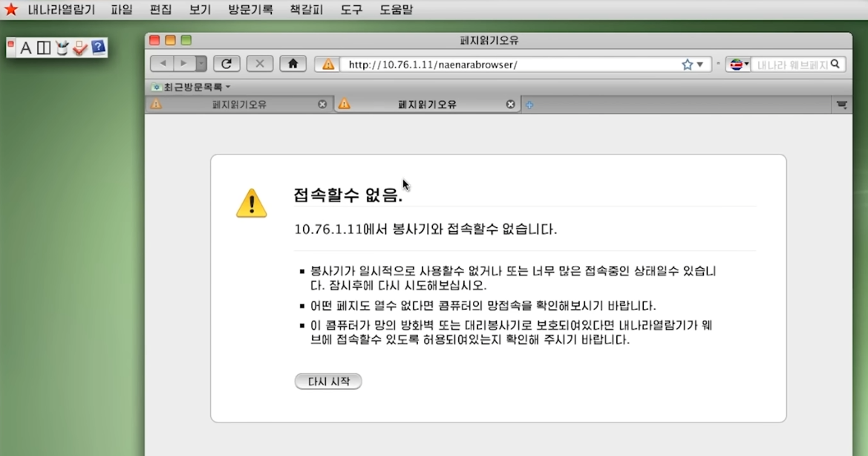Click the home button in toolbar

[x=293, y=64]
